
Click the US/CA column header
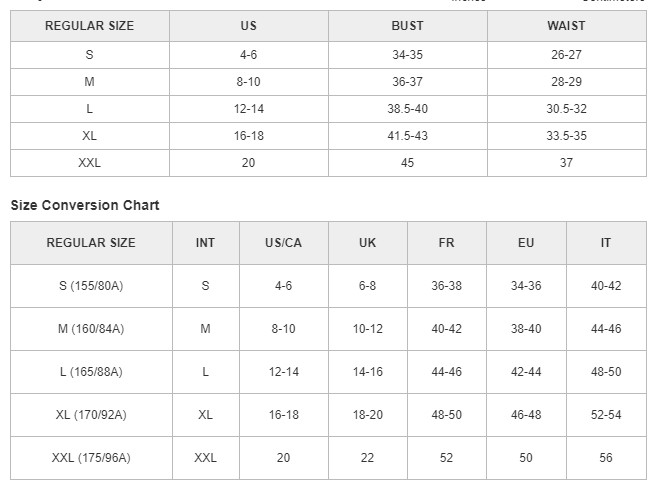pos(283,243)
